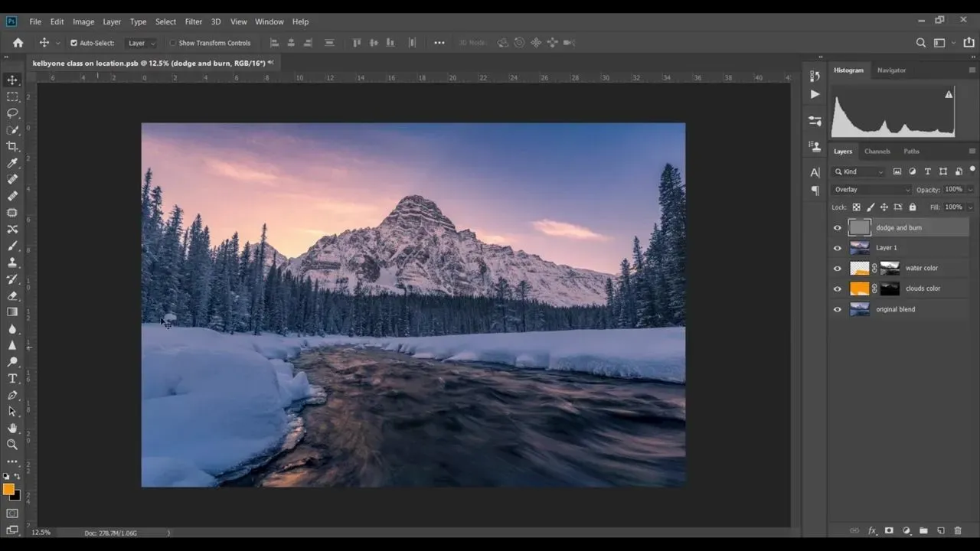
Task: Activate the Type tool
Action: (x=12, y=378)
